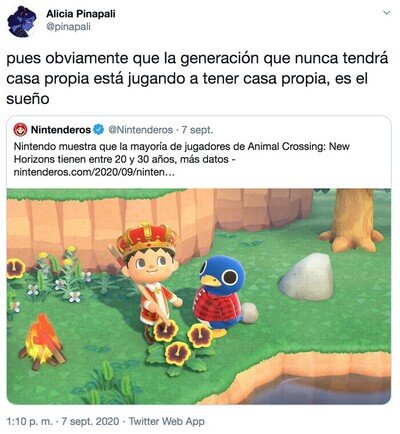Open the @Nintenderos handle

click(140, 130)
